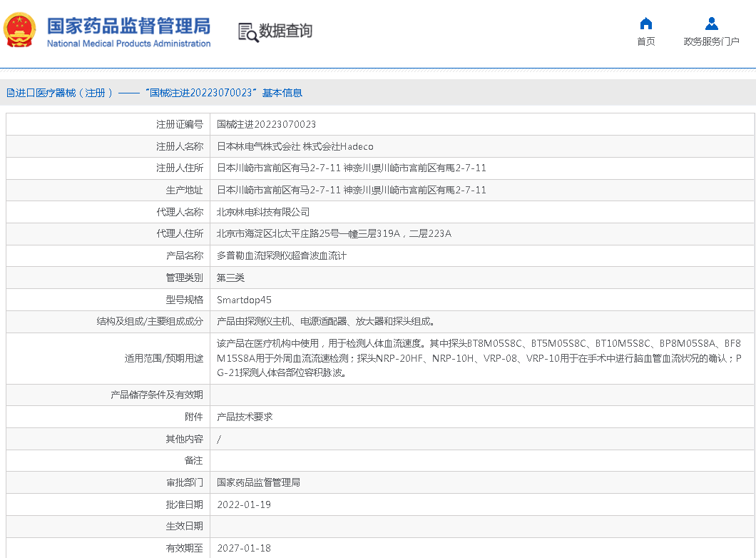This screenshot has height=558, width=756.
Task: Click the National Medical Products Administration text
Action: [128, 44]
